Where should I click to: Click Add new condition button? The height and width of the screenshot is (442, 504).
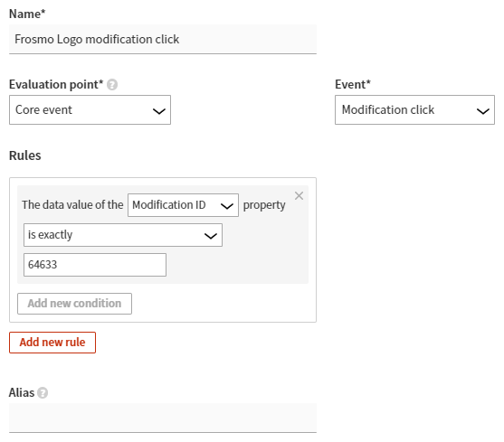pos(74,304)
